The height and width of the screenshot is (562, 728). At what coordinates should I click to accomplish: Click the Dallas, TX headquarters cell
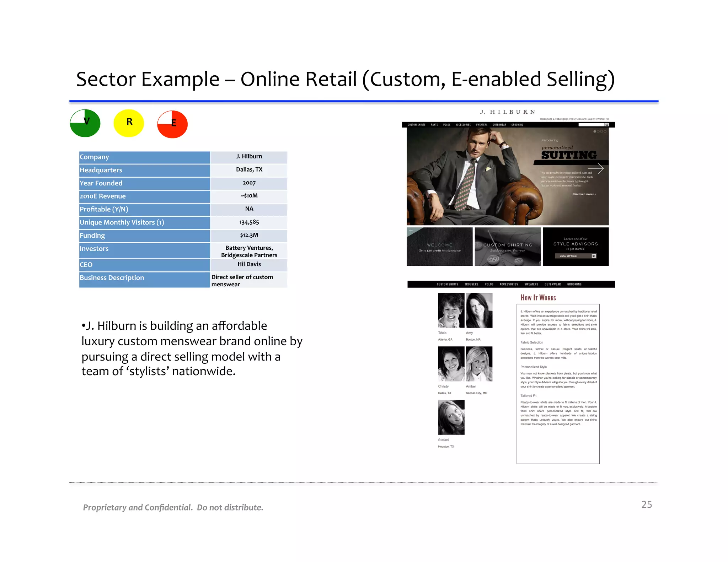[249, 170]
